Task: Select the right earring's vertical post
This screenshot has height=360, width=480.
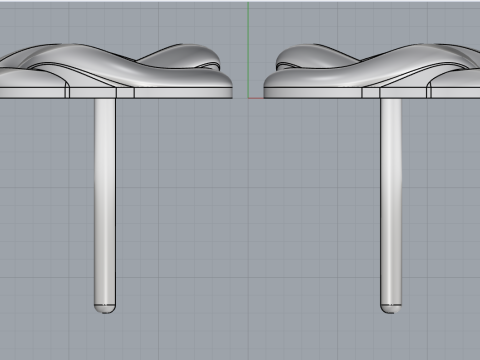Action: (x=391, y=206)
